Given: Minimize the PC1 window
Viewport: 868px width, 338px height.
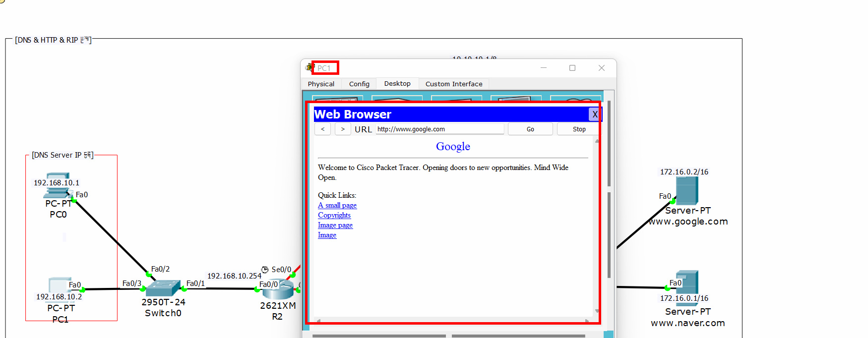Looking at the screenshot, I should pos(544,68).
